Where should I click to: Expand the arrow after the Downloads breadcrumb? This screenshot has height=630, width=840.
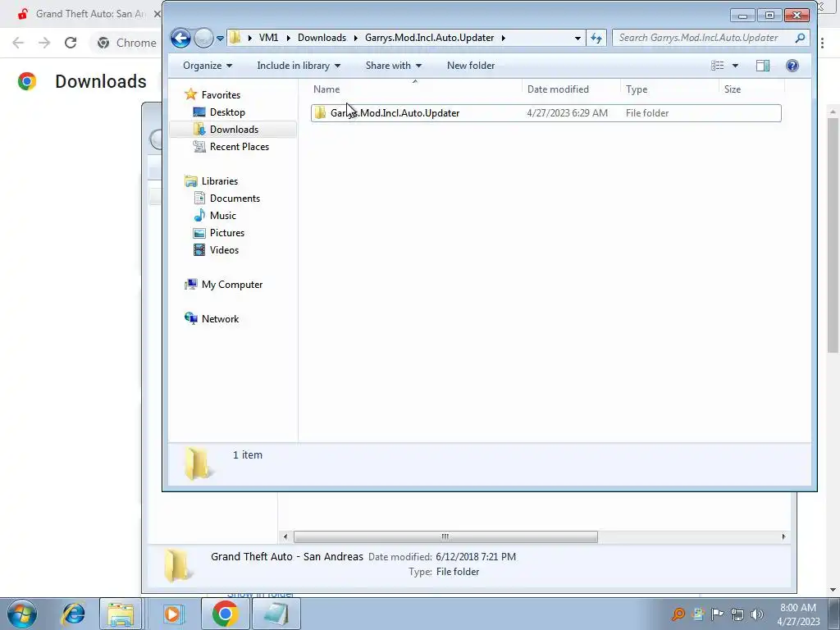pos(355,38)
